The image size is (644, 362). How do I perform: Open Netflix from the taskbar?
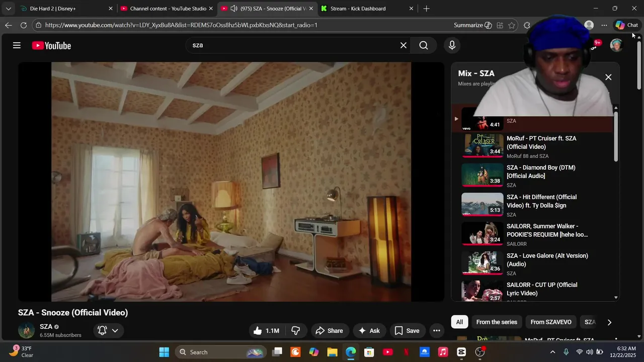(407, 352)
